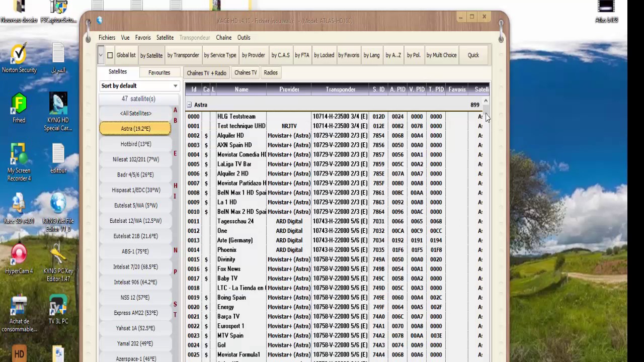The width and height of the screenshot is (644, 362).
Task: Click by Transponder toolbar button
Action: tap(183, 55)
